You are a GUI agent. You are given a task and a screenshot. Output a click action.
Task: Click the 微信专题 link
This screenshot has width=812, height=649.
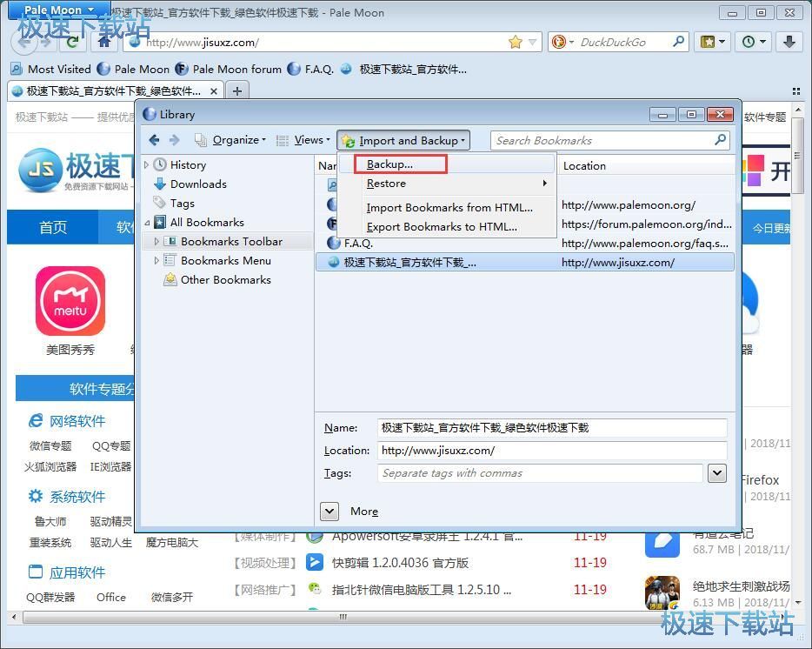(x=50, y=445)
